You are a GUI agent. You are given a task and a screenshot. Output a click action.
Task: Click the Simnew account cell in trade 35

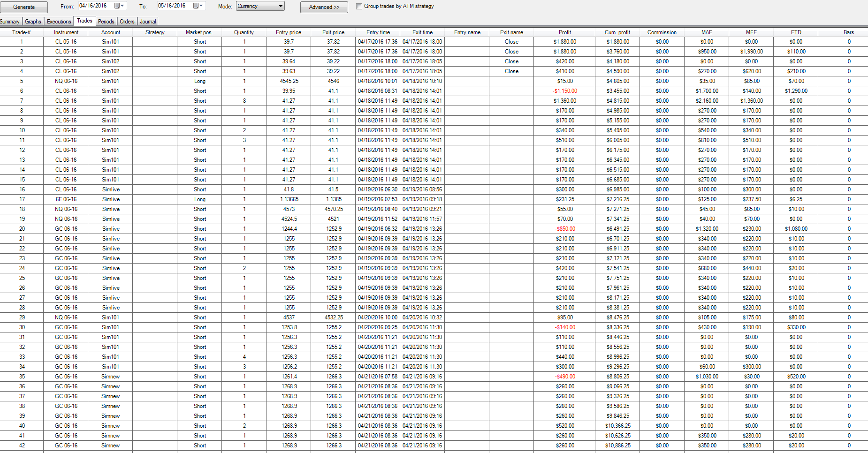click(111, 377)
